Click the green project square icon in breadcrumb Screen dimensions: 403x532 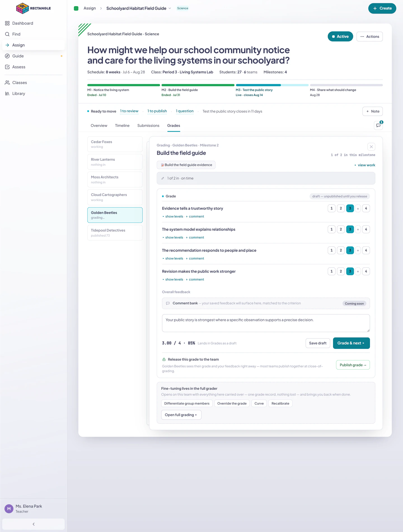point(76,8)
